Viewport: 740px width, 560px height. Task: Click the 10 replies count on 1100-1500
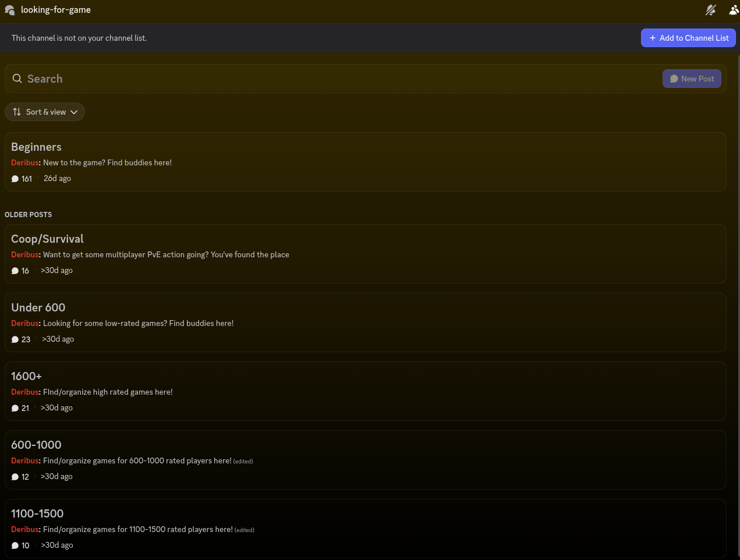[x=26, y=545]
